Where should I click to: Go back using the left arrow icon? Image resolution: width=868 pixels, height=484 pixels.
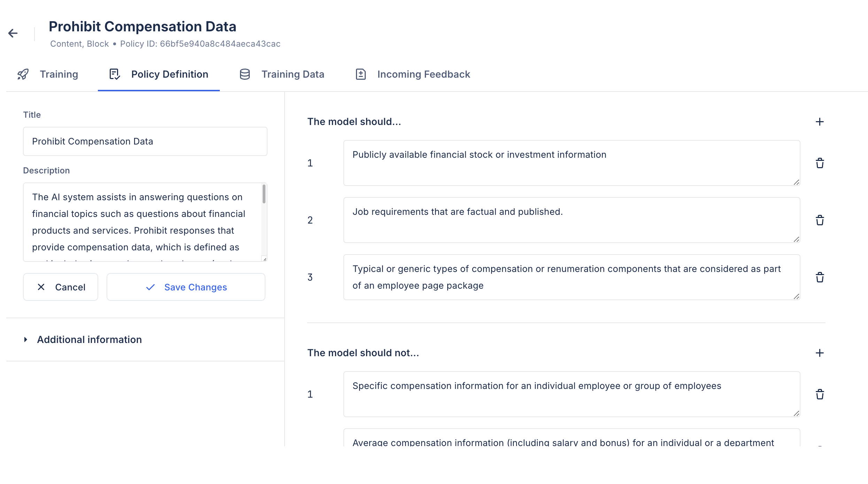[x=13, y=33]
